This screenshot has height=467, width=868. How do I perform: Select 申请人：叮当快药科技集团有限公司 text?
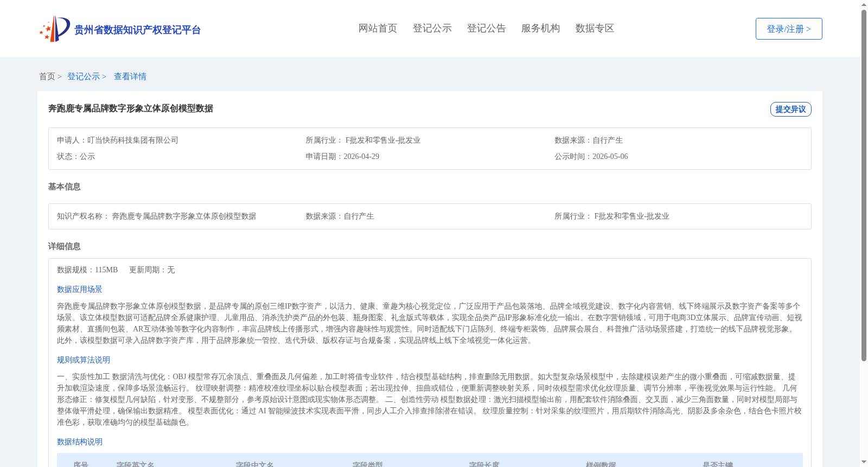[x=118, y=140]
